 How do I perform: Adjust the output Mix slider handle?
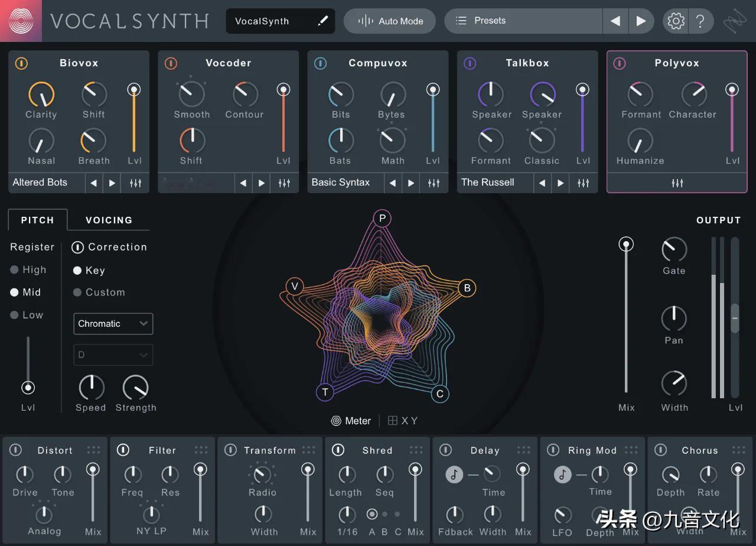(626, 244)
